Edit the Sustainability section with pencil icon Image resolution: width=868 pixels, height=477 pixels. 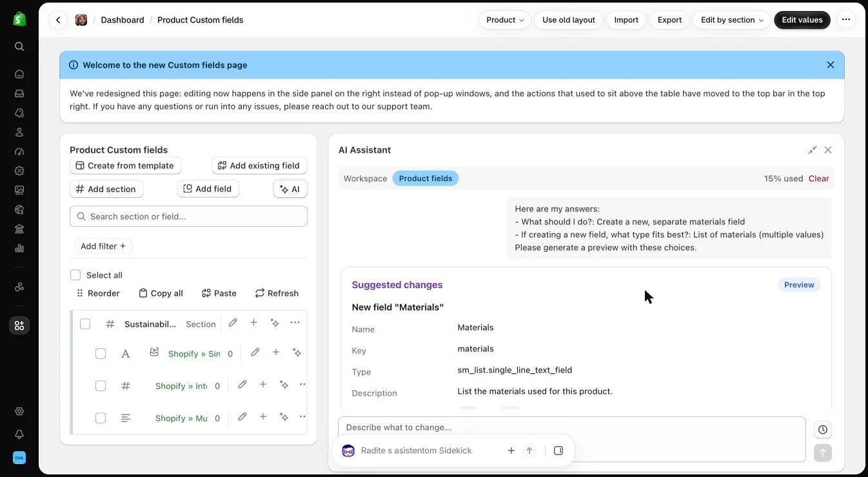click(233, 322)
